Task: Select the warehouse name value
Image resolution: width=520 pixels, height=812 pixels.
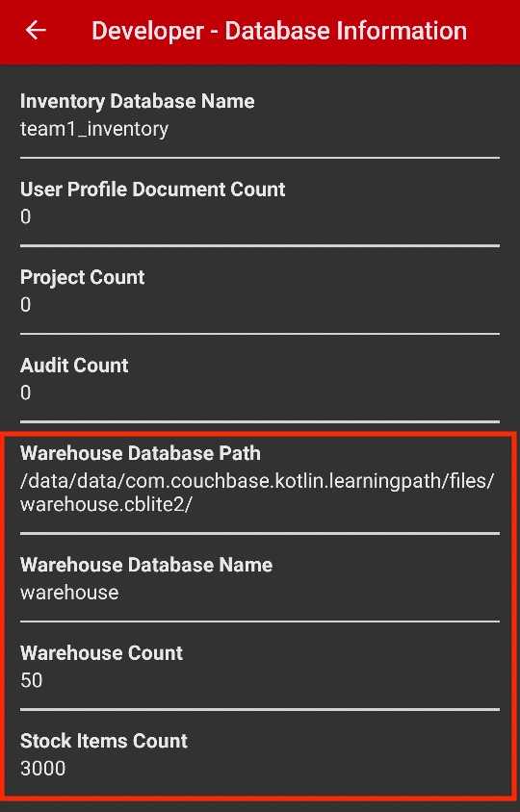Action: (69, 593)
